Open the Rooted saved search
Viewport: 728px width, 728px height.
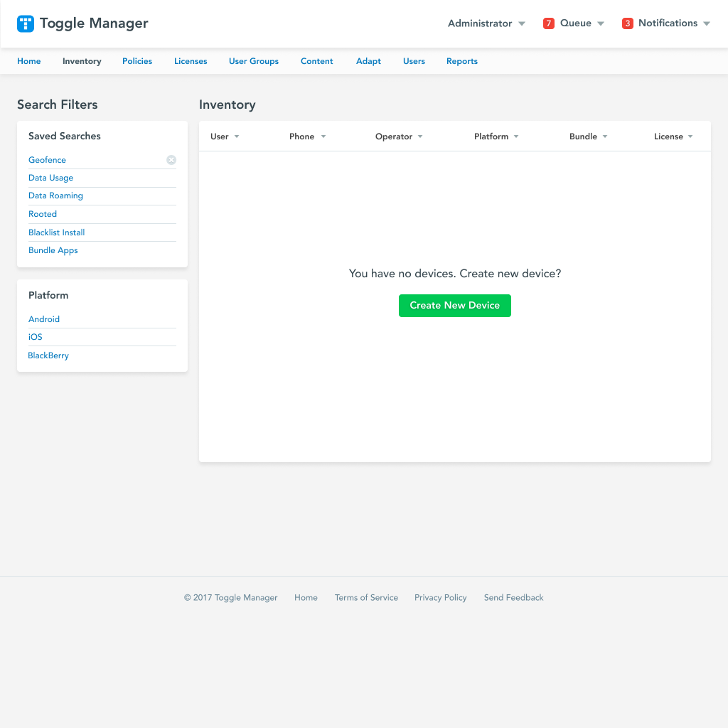pos(42,214)
